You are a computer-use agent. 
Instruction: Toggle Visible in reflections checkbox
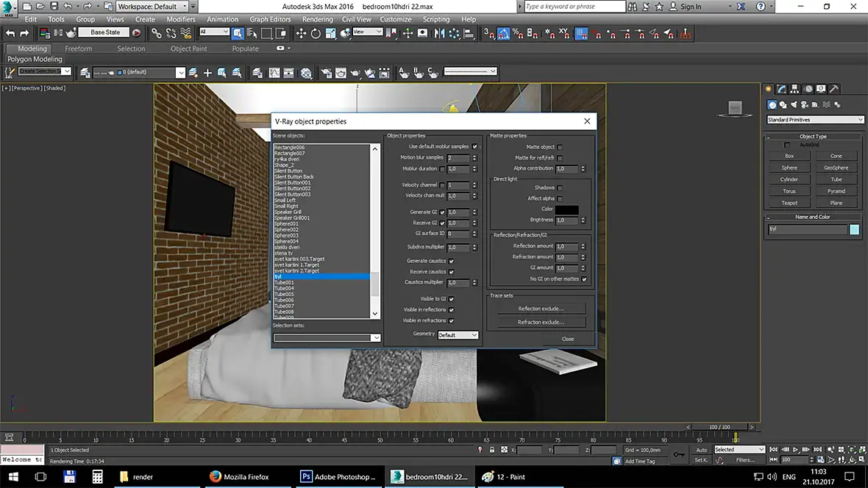click(x=451, y=310)
